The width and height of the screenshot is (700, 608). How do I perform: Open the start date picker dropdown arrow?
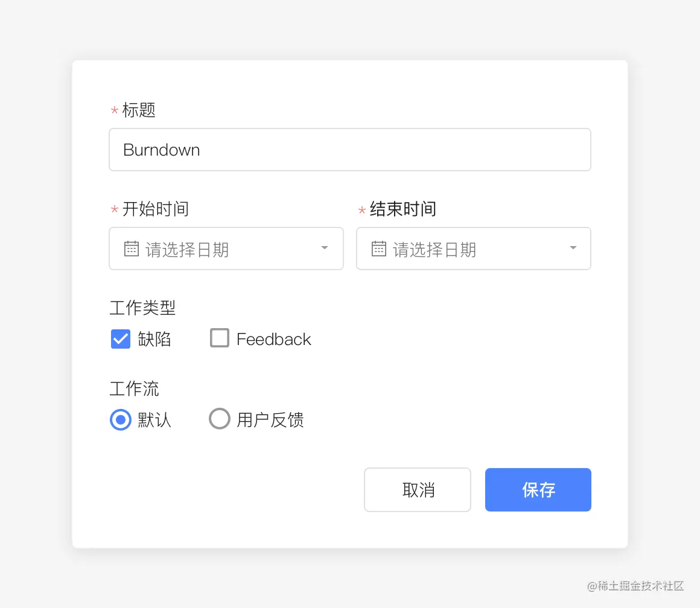click(324, 248)
